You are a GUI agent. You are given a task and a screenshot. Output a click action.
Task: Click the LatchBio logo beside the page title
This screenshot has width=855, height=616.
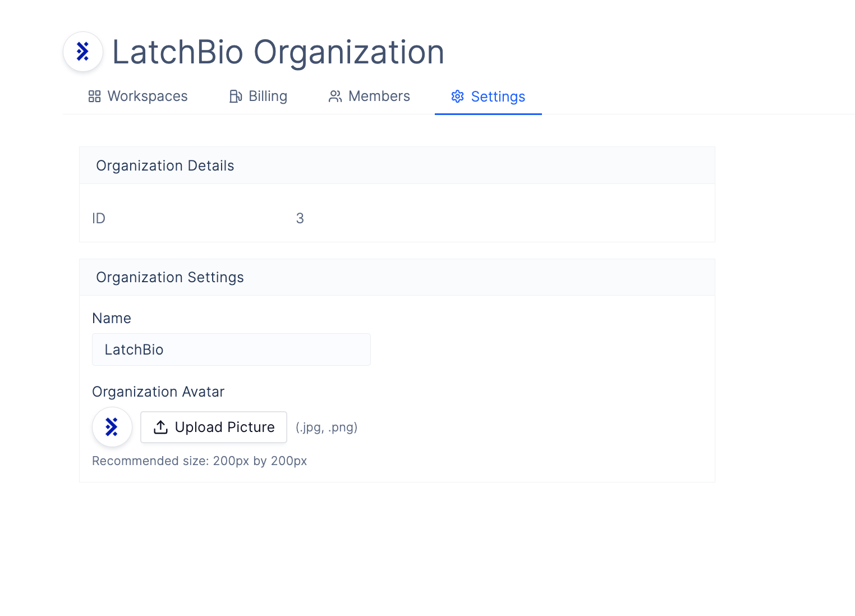click(83, 52)
